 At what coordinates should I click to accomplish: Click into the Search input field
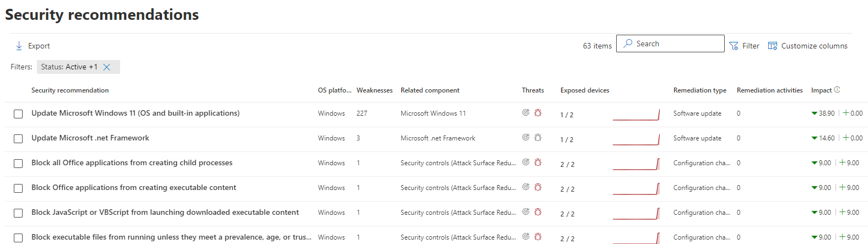tap(678, 44)
